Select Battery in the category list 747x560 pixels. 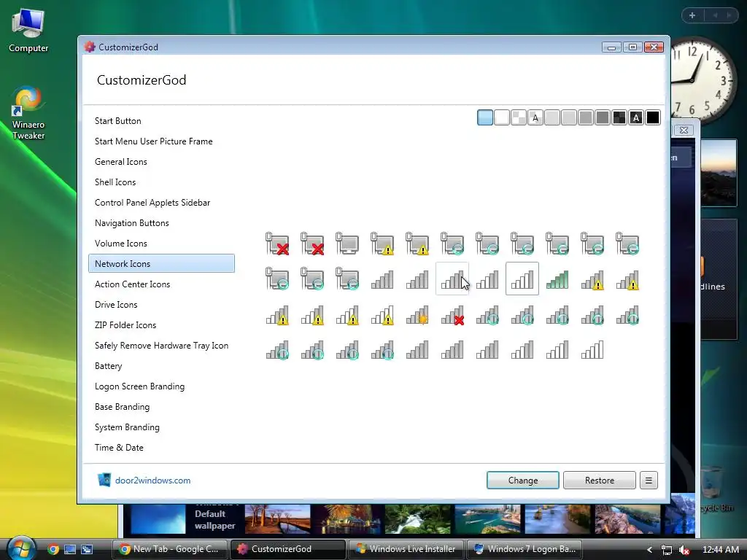(x=161, y=366)
